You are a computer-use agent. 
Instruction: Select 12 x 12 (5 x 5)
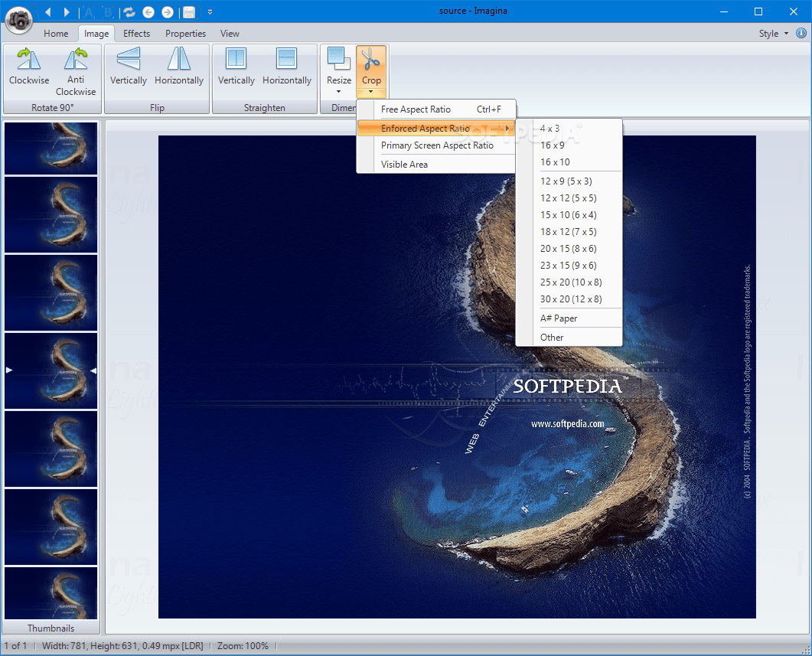point(569,197)
